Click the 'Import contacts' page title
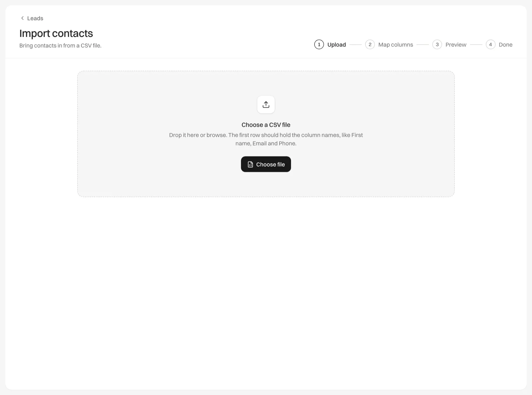This screenshot has width=532, height=395. click(x=56, y=33)
